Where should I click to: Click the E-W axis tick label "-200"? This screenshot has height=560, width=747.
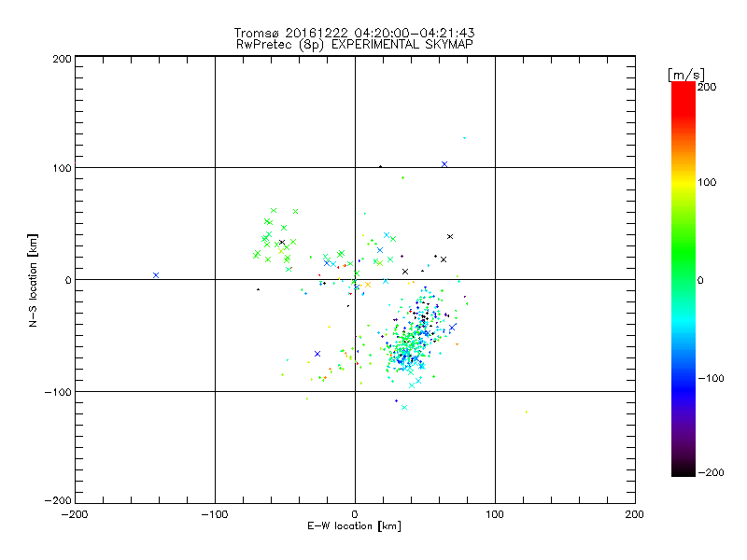(x=75, y=514)
